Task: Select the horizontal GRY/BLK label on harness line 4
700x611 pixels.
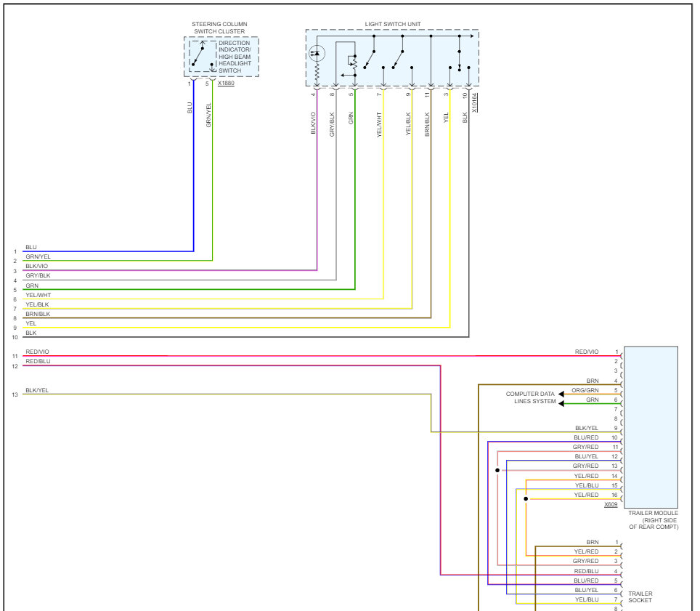Action: (x=38, y=275)
